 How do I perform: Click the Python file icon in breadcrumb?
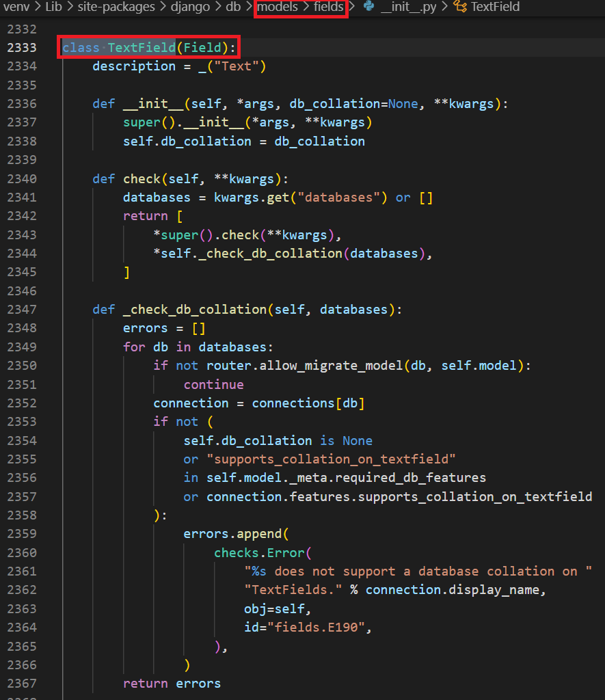click(368, 6)
